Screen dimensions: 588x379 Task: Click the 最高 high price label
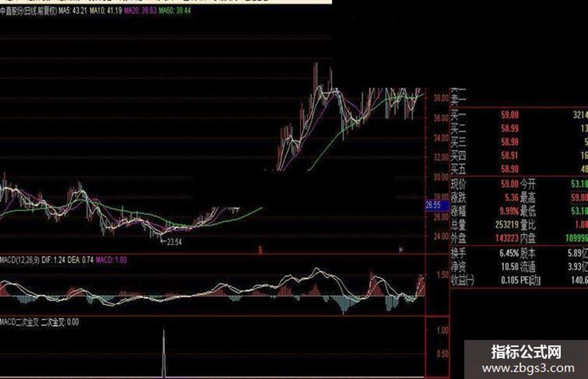[528, 198]
